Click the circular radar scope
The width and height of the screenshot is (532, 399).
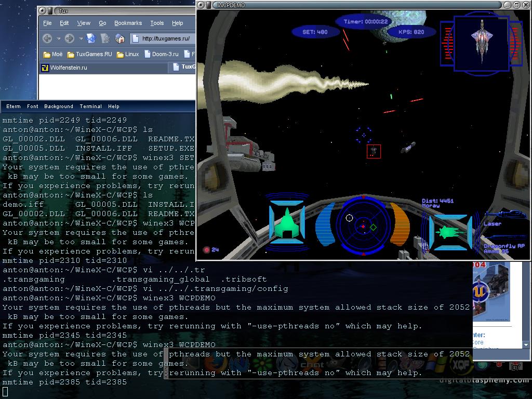pyautogui.click(x=363, y=225)
